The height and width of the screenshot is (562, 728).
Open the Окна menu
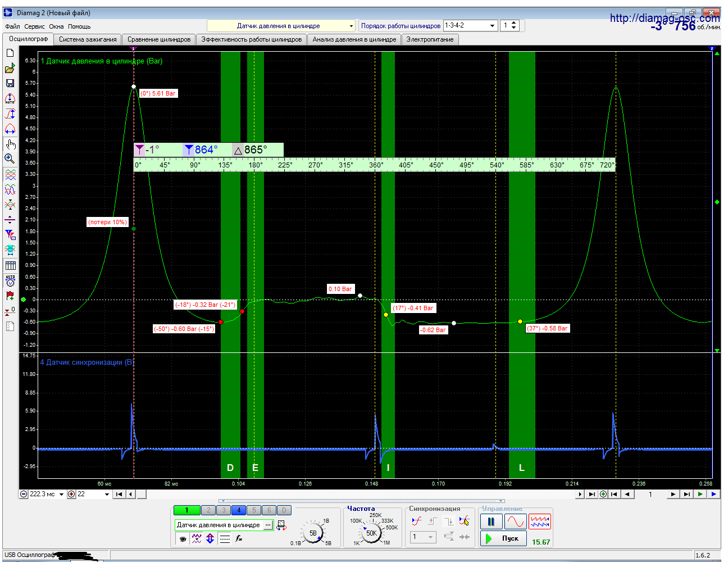56,26
